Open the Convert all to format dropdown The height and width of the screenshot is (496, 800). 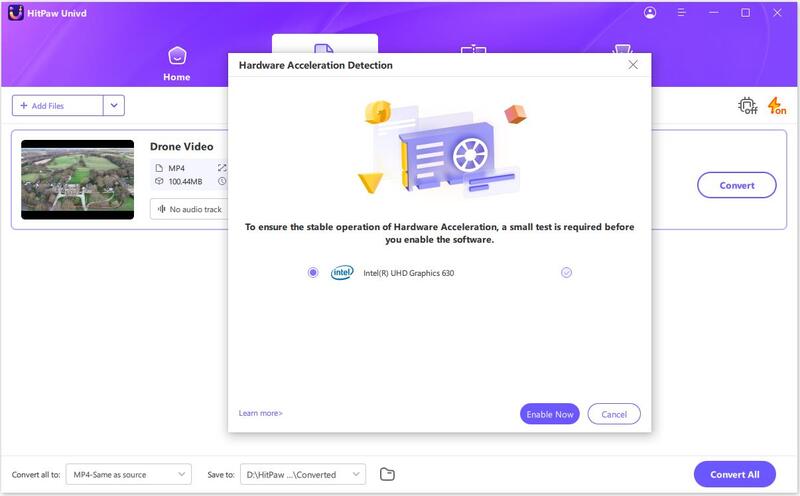[x=129, y=474]
